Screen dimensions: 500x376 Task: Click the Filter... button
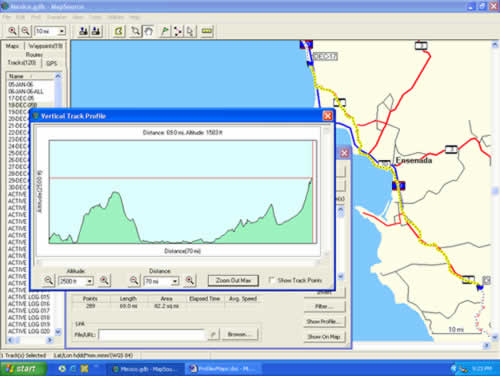tap(324, 306)
